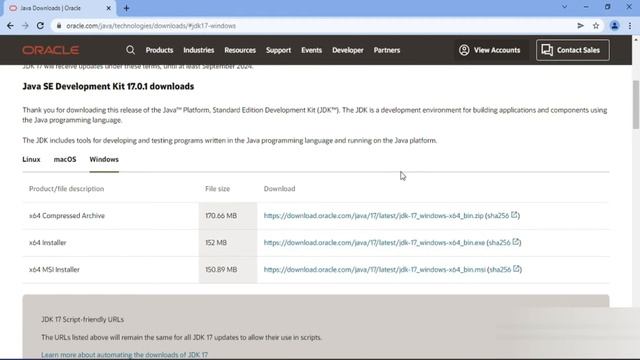
Task: Switch to the macOS tab
Action: click(x=65, y=160)
